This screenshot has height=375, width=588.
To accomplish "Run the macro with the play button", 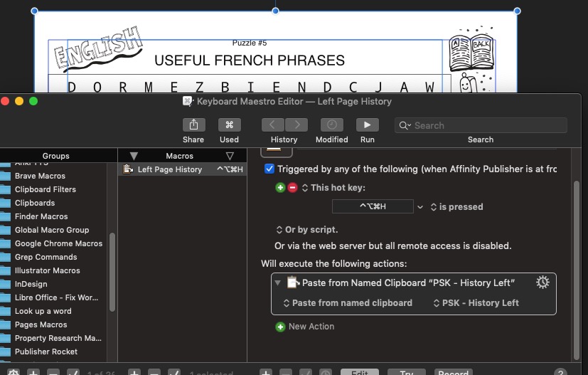I will tap(367, 125).
